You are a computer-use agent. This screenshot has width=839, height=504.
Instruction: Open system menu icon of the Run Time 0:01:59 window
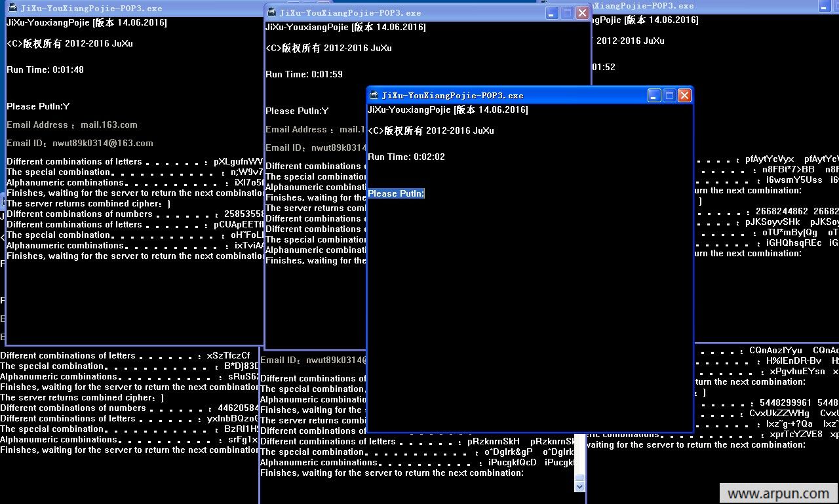point(271,13)
